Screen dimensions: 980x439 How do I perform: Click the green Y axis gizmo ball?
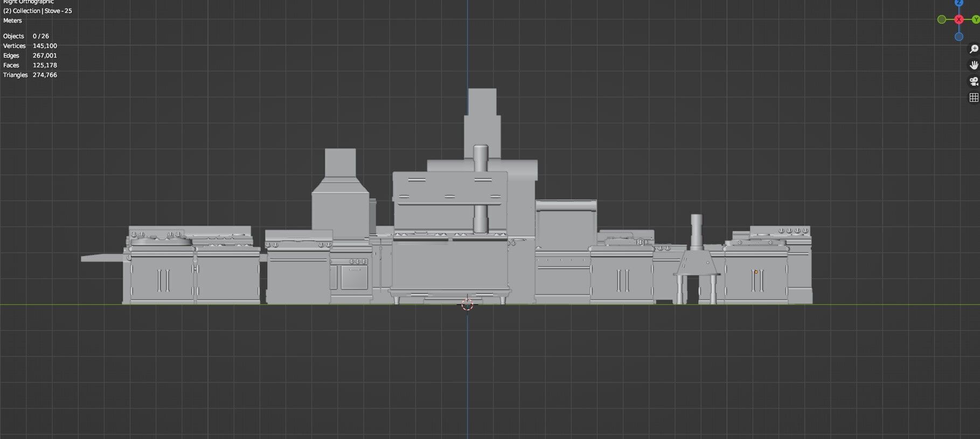pos(976,19)
